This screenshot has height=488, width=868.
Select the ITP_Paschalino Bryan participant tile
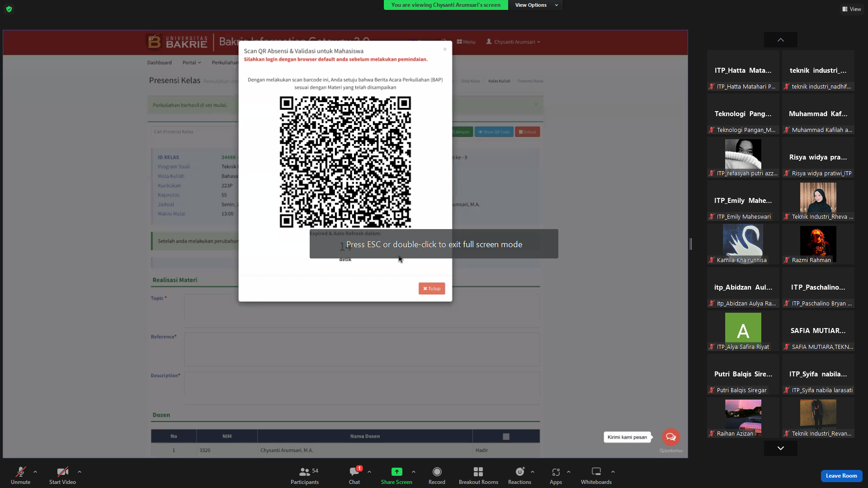[818, 287]
